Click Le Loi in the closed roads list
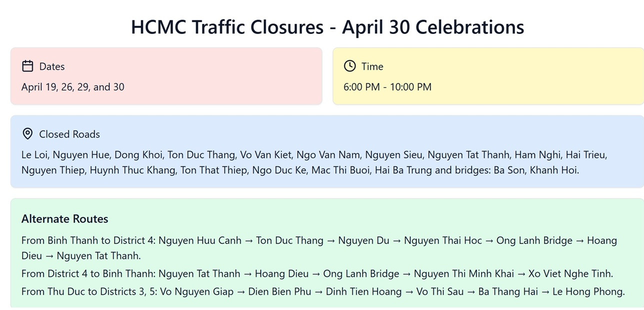Screen dimensions: 644x310 tap(34, 155)
